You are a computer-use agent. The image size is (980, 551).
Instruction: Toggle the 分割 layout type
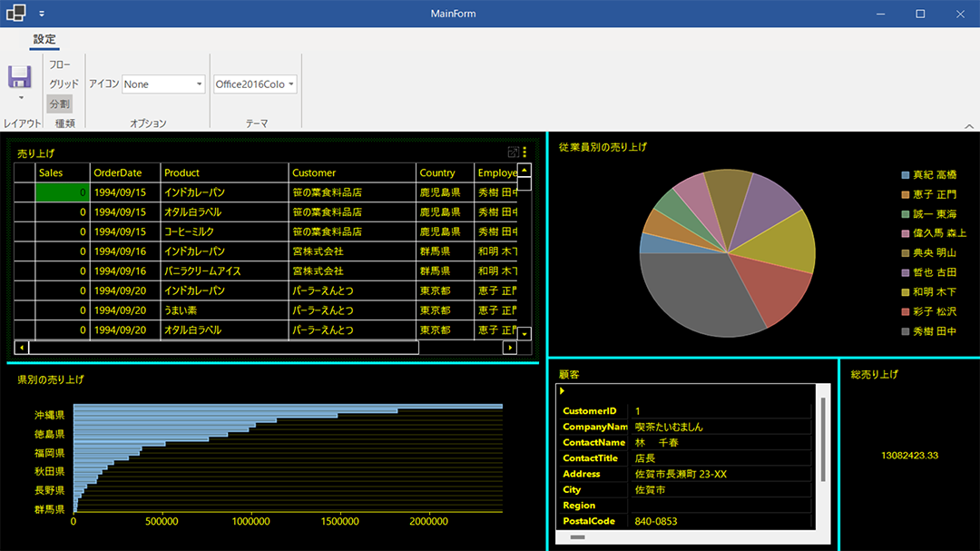click(59, 103)
